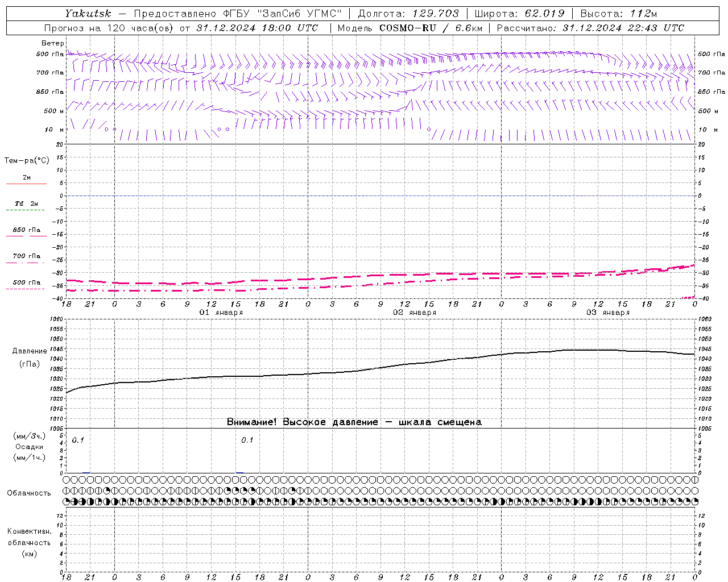Click the '500 гПа' dashed legend entry
728x582 pixels.
27,282
